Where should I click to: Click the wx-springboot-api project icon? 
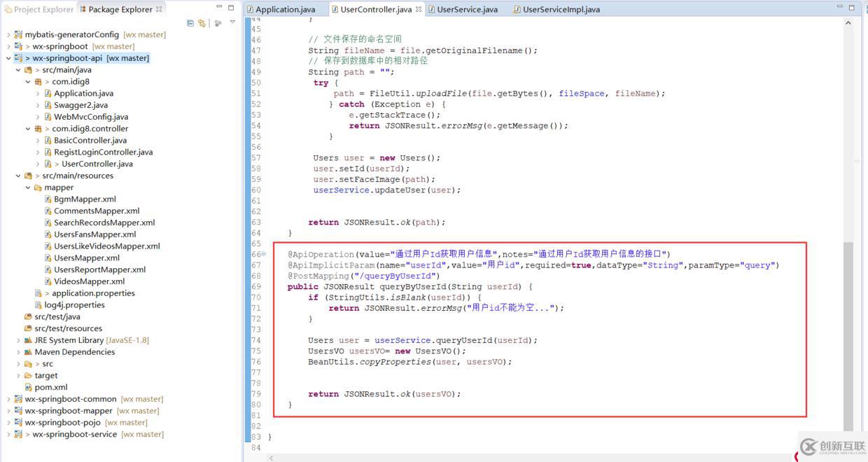pos(18,58)
